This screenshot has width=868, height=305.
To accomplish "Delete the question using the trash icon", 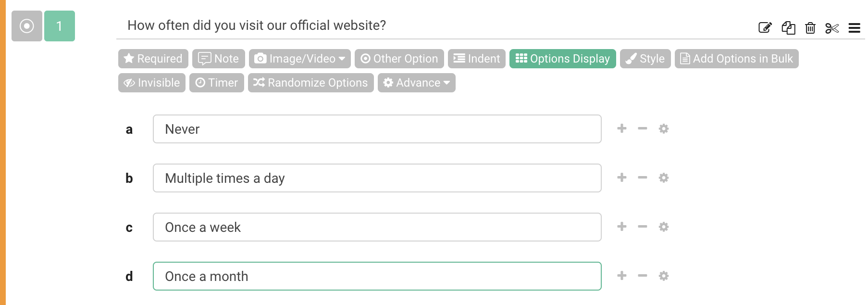I will (810, 27).
